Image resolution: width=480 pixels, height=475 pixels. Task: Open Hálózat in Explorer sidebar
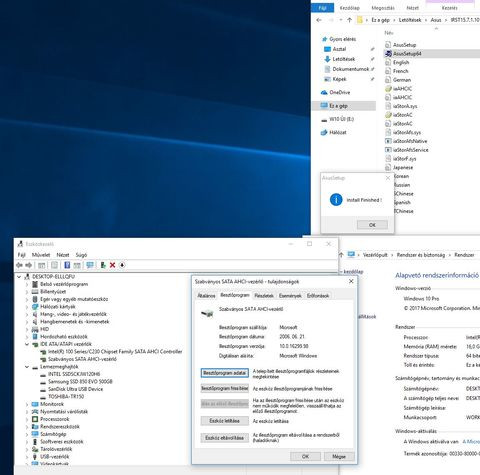click(x=338, y=132)
